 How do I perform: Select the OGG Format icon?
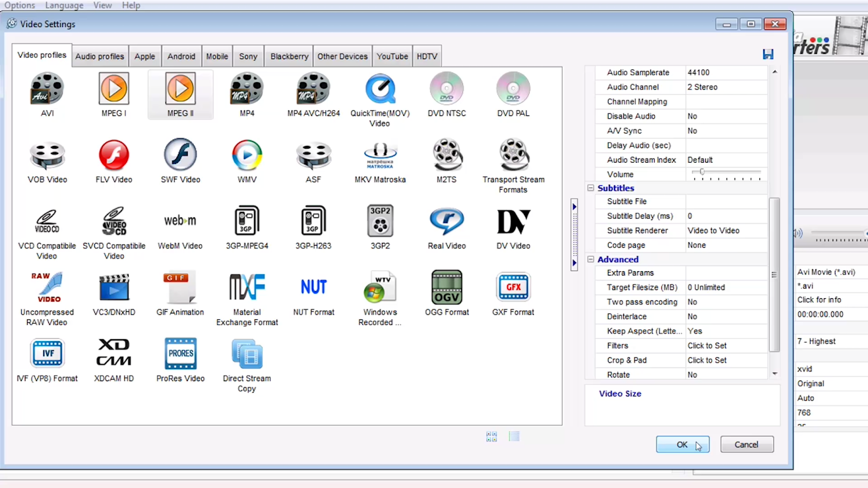pos(446,294)
